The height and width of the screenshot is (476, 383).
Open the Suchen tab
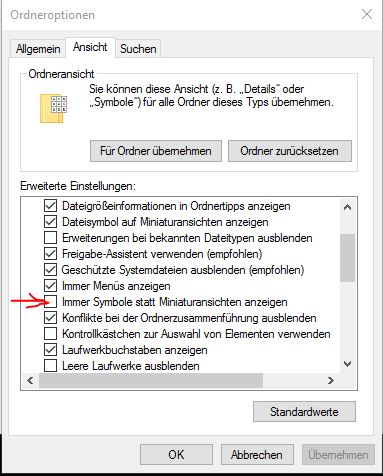click(138, 49)
